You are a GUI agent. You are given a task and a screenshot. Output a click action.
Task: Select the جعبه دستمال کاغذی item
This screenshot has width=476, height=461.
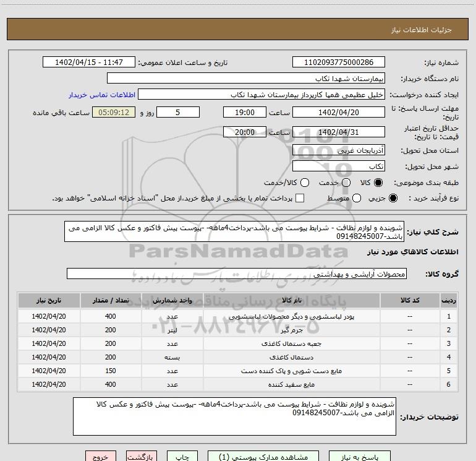238,343
